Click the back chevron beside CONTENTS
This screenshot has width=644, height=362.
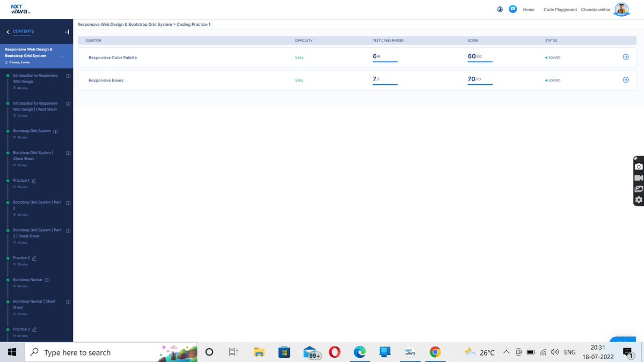point(8,32)
